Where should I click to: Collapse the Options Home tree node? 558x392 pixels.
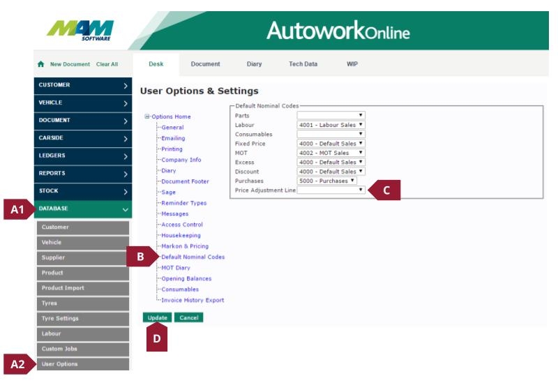click(x=147, y=116)
